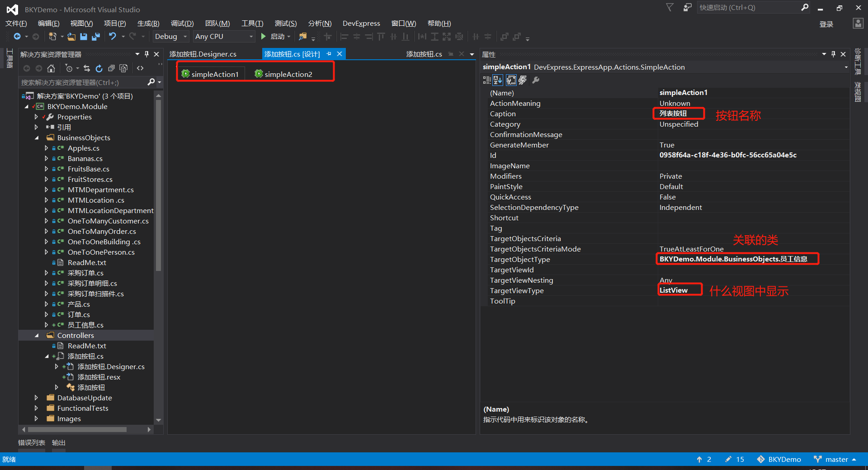The width and height of the screenshot is (868, 470).
Task: Open the 文件(F) menu
Action: click(x=16, y=24)
